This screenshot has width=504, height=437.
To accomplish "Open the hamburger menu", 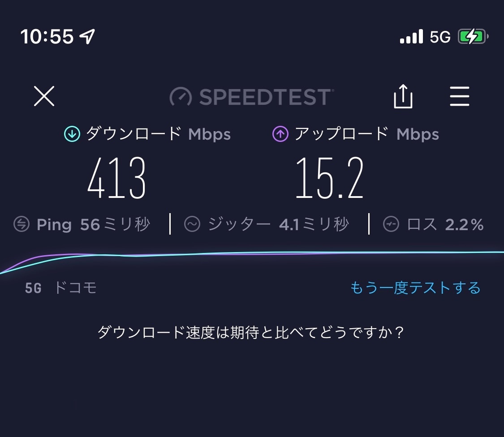I will point(459,97).
